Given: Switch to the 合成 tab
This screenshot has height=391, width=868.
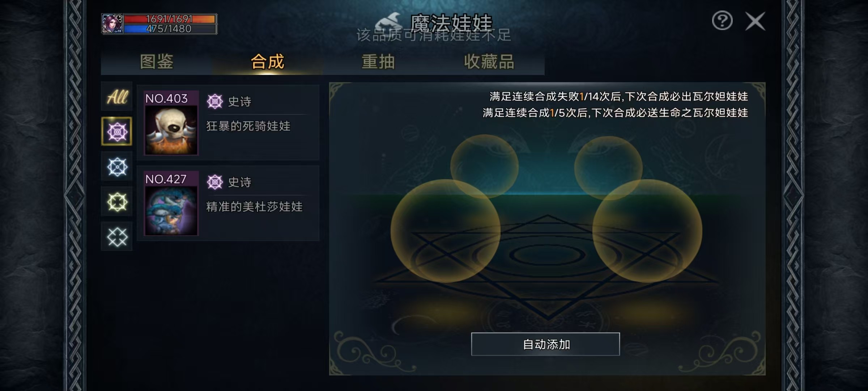Looking at the screenshot, I should coord(267,62).
